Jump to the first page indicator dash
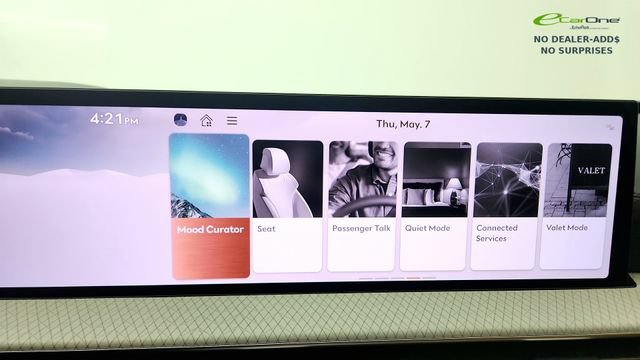Image resolution: width=640 pixels, height=360 pixels. [x=366, y=278]
